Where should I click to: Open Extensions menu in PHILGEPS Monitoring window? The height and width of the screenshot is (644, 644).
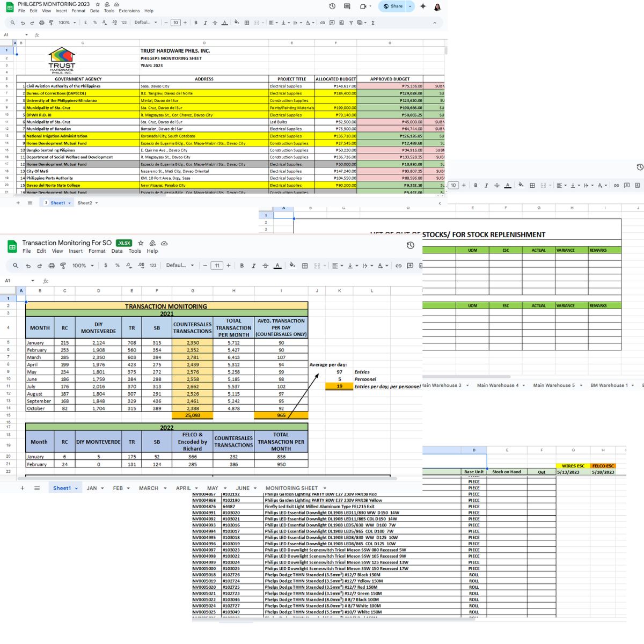pos(129,11)
